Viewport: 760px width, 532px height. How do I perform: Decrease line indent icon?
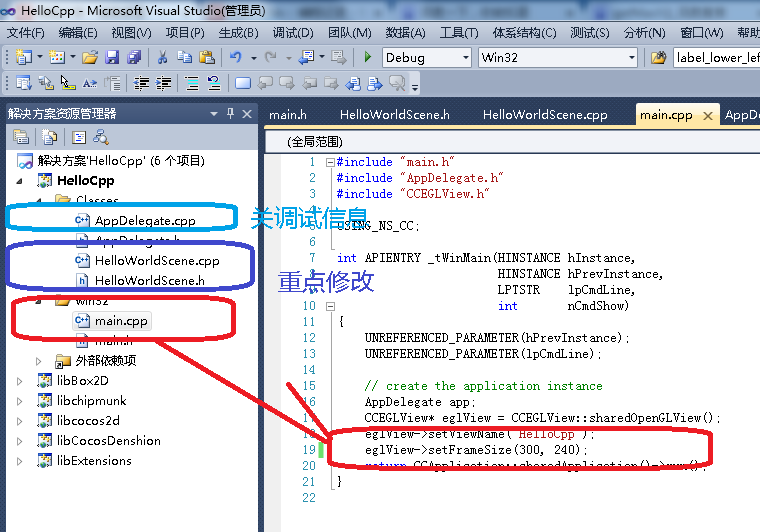[x=141, y=83]
